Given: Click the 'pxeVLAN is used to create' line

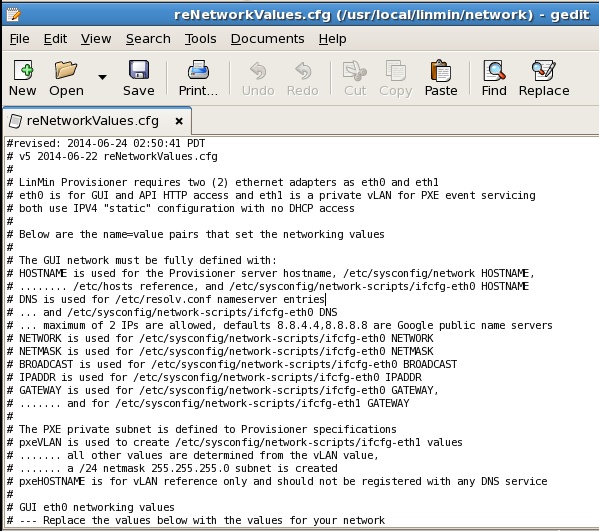Looking at the screenshot, I should click(x=235, y=442).
